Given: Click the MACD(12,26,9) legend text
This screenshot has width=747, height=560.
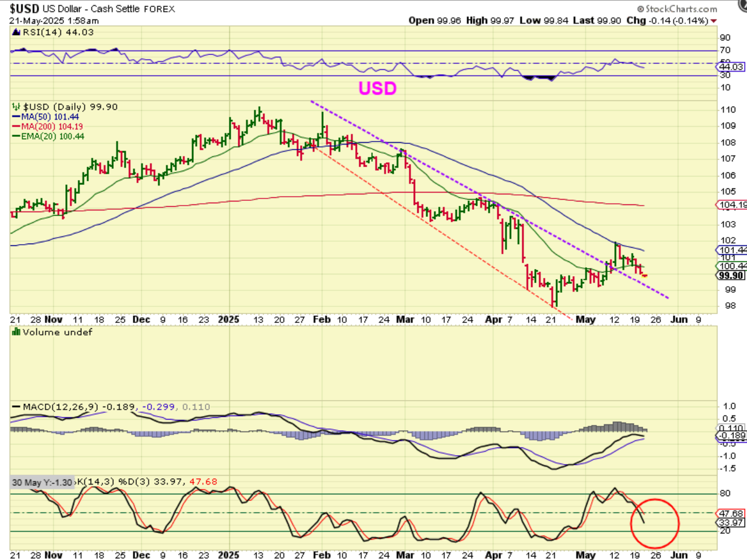Looking at the screenshot, I should (60, 407).
